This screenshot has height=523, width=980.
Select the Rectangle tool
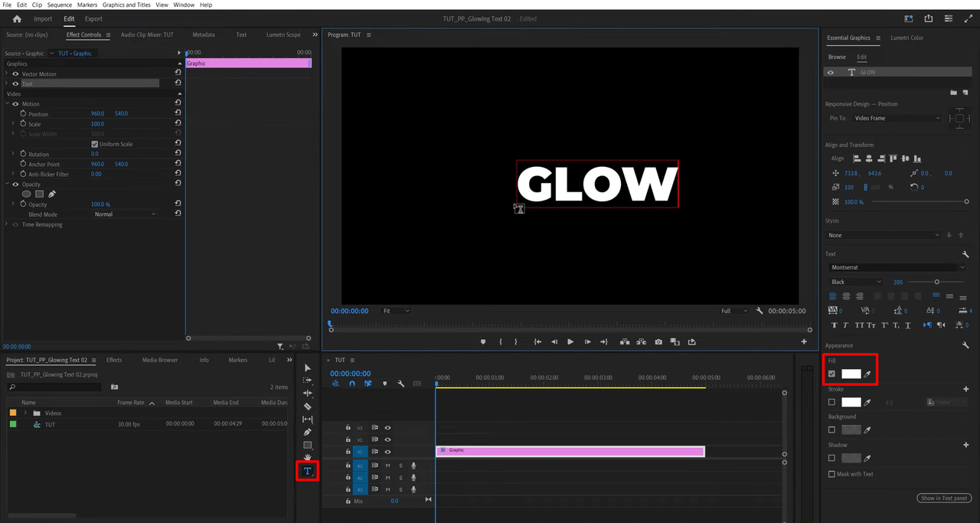point(308,445)
